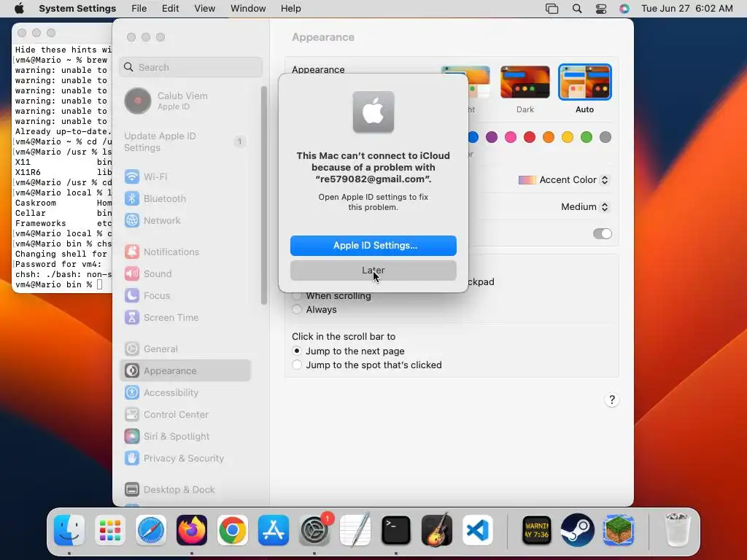The height and width of the screenshot is (560, 747).
Task: Open the Accessibility icon in sidebar
Action: point(132,393)
